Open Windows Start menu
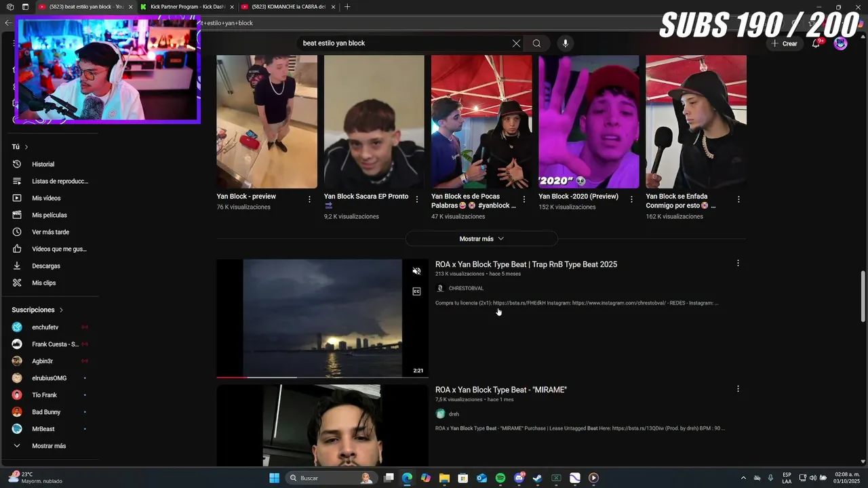Screen dimensions: 868x488 (274, 478)
